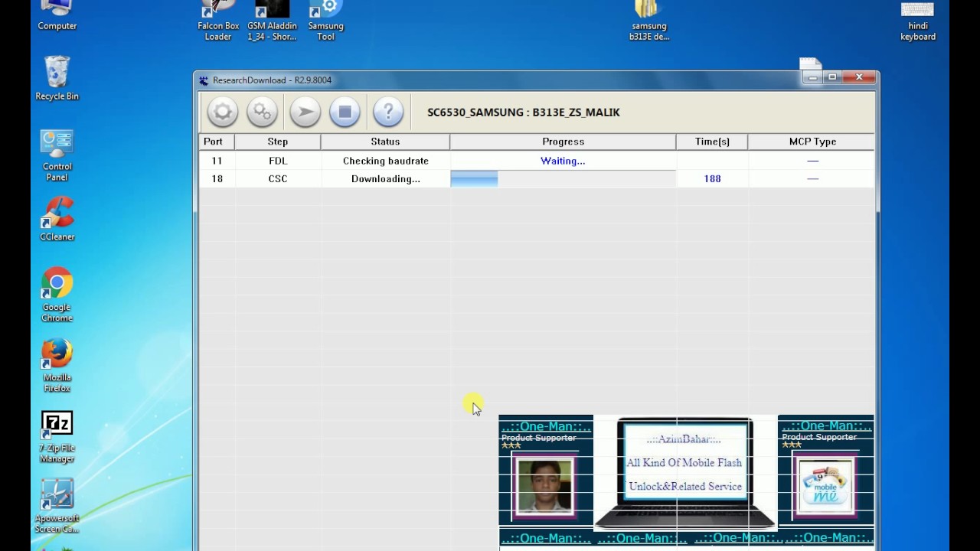Minimize the ResearchDownload window

point(812,77)
